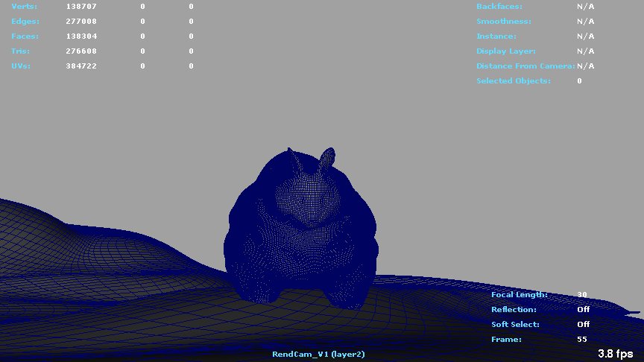Click the Selected Objects value 0

[x=579, y=81]
